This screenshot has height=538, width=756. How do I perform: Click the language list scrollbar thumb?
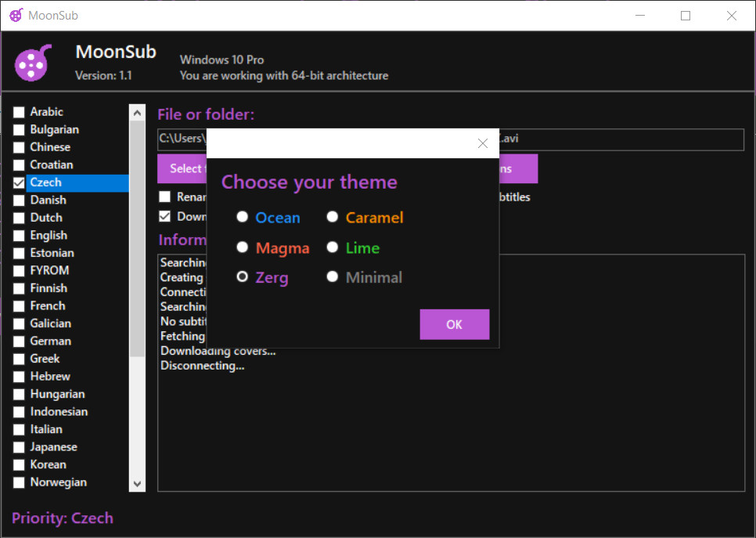(x=137, y=239)
